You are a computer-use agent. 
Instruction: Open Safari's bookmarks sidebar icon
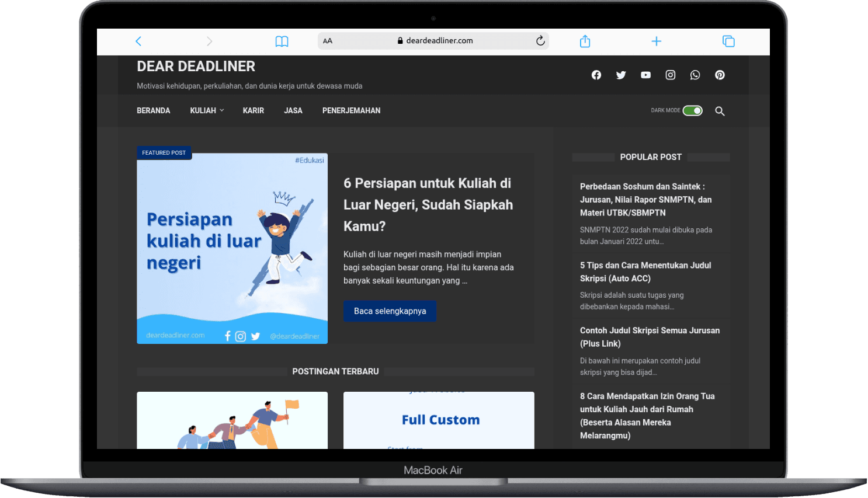[282, 41]
